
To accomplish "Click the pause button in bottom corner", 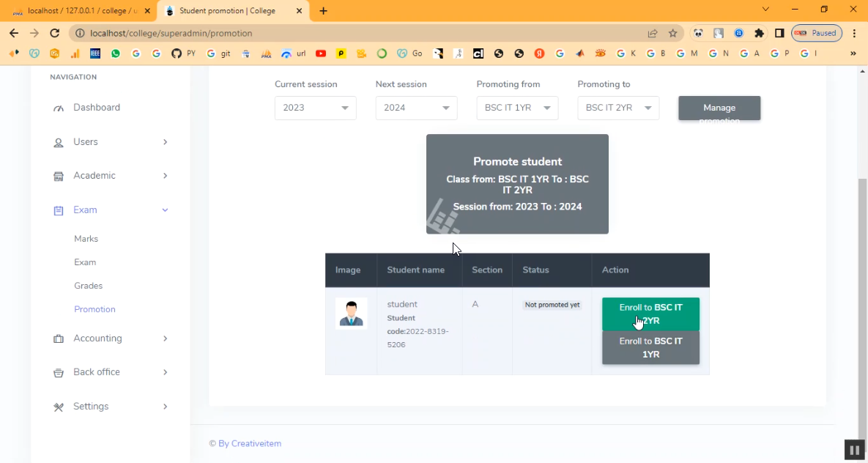I will pyautogui.click(x=853, y=449).
